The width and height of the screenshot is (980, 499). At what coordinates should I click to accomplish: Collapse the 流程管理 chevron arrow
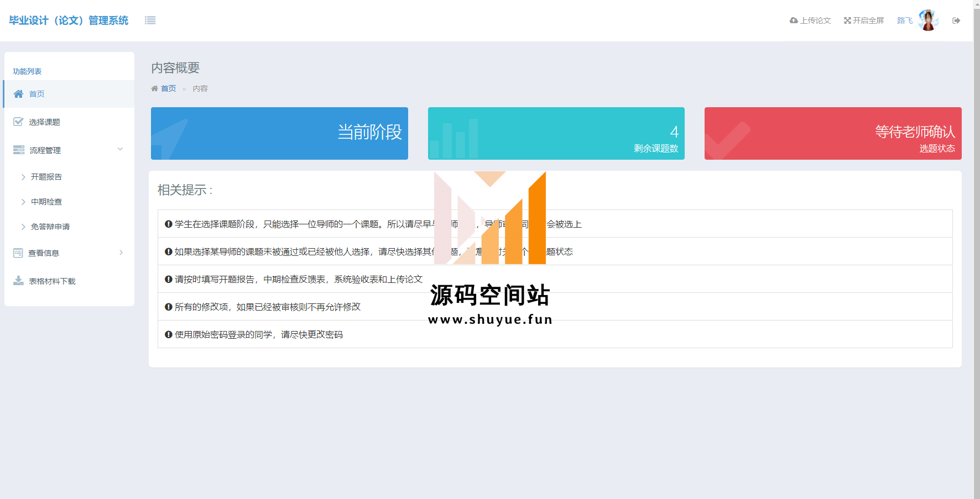[x=120, y=149]
